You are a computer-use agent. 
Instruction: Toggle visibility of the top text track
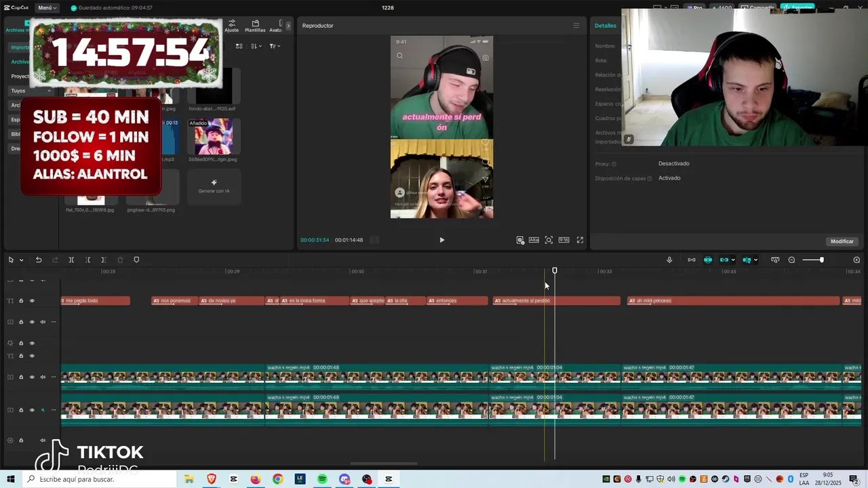click(32, 301)
